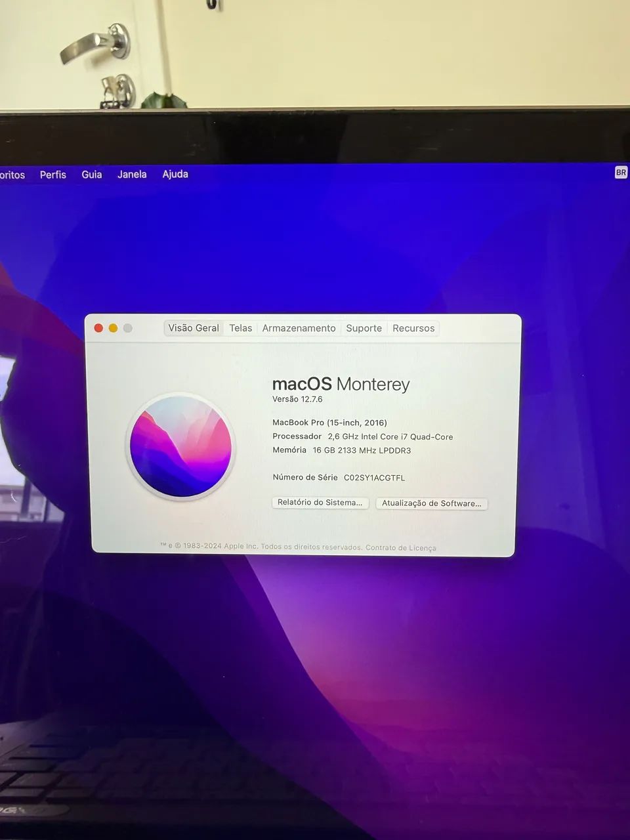This screenshot has width=630, height=840.
Task: Open the Ajuda menu
Action: click(175, 174)
